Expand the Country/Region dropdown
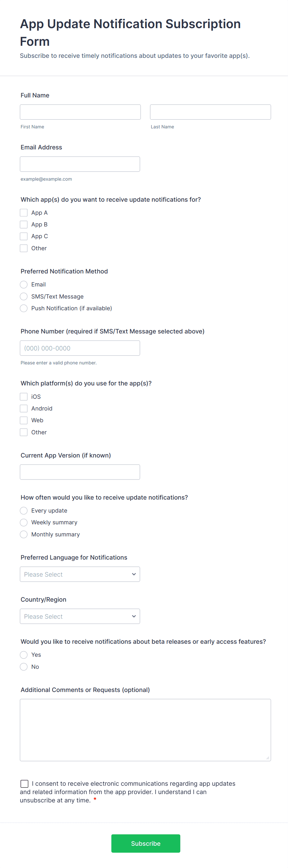288x868 pixels. [80, 616]
